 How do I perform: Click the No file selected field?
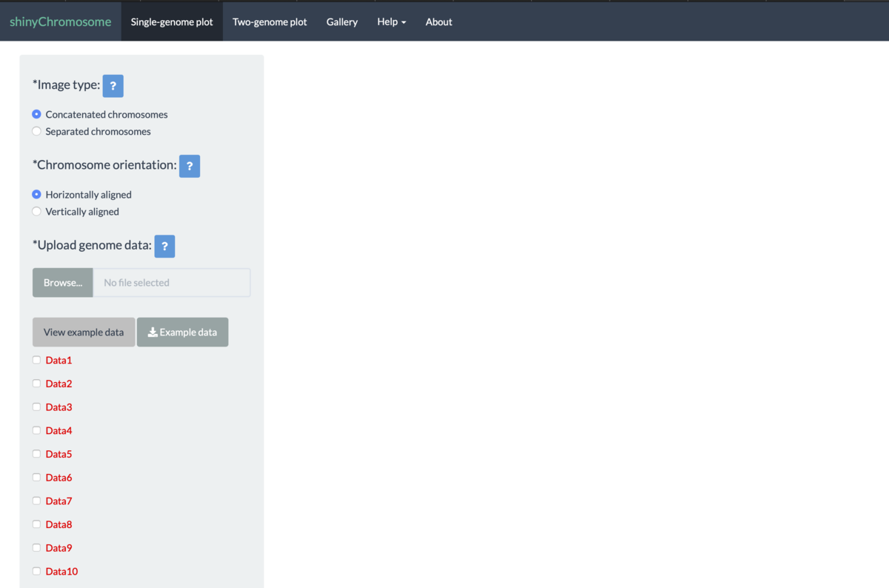pos(172,283)
